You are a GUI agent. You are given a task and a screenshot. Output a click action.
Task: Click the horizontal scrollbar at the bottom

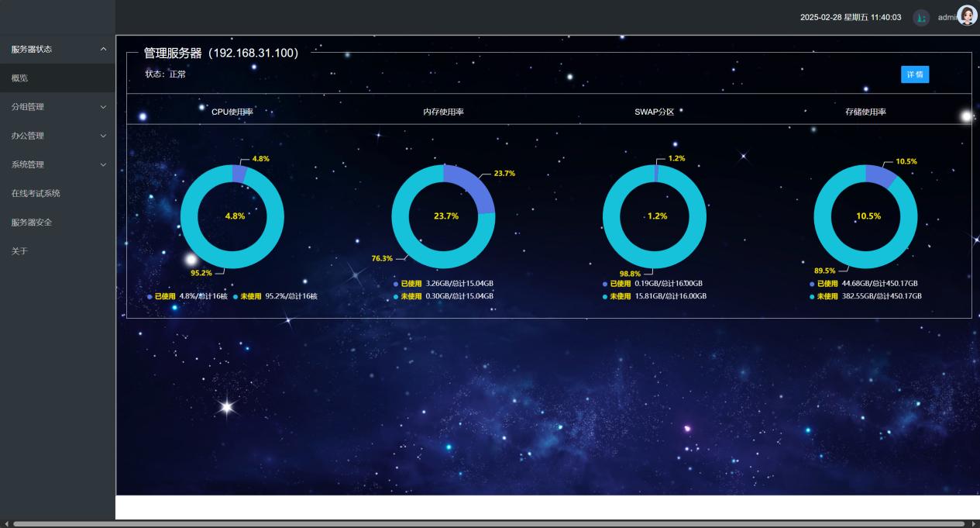pos(489,524)
